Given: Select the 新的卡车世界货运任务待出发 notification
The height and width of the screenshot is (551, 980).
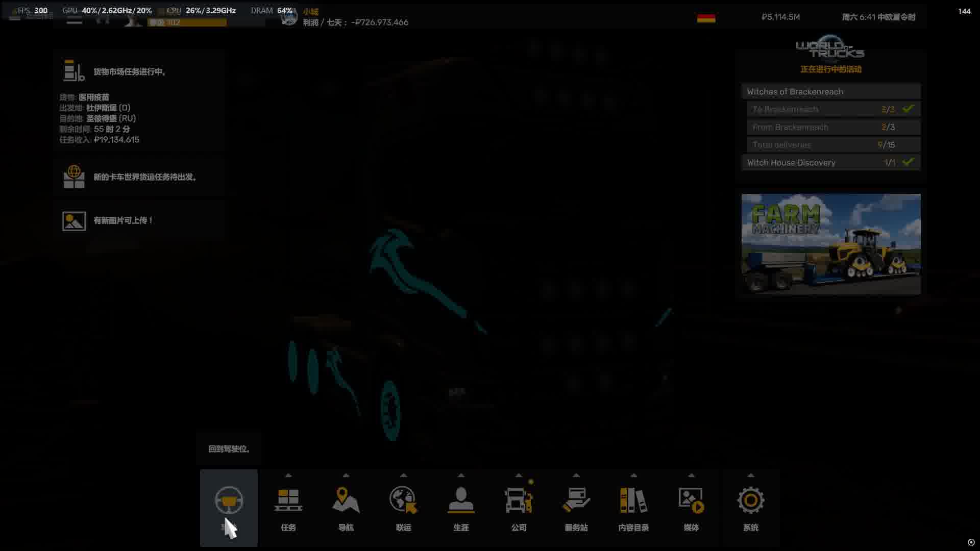Looking at the screenshot, I should pos(145,177).
